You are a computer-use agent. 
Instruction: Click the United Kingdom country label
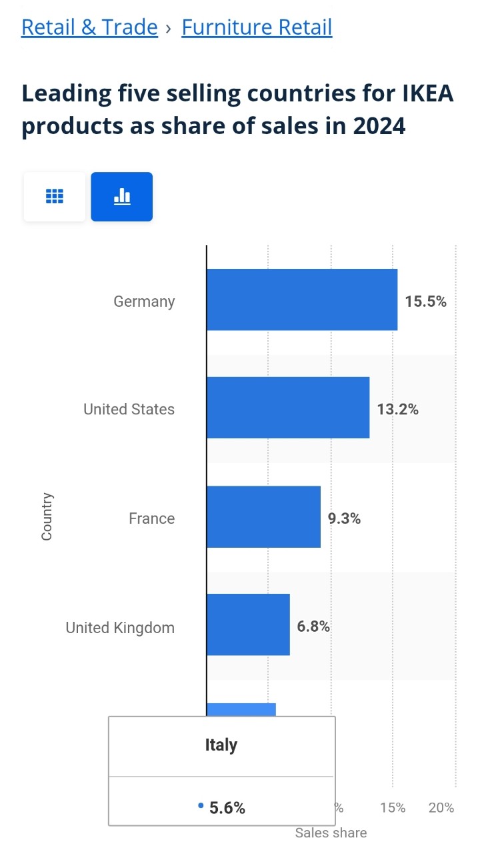tap(120, 628)
